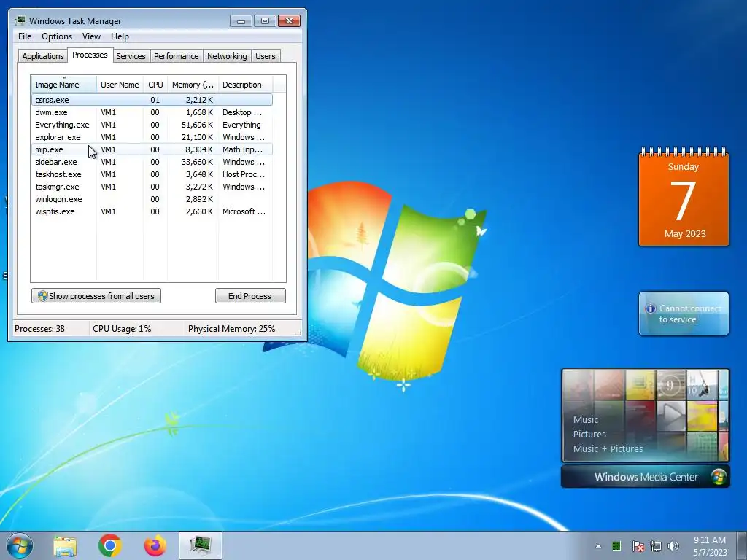Viewport: 747px width, 560px height.
Task: Click the Math Inp... description cell
Action: coord(242,149)
